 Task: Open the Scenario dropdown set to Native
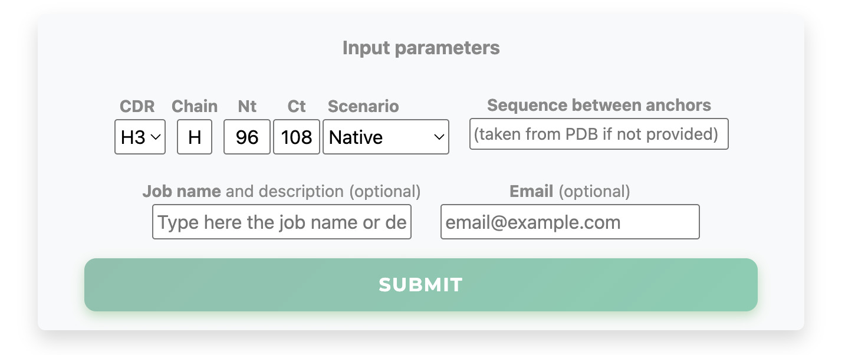click(386, 137)
